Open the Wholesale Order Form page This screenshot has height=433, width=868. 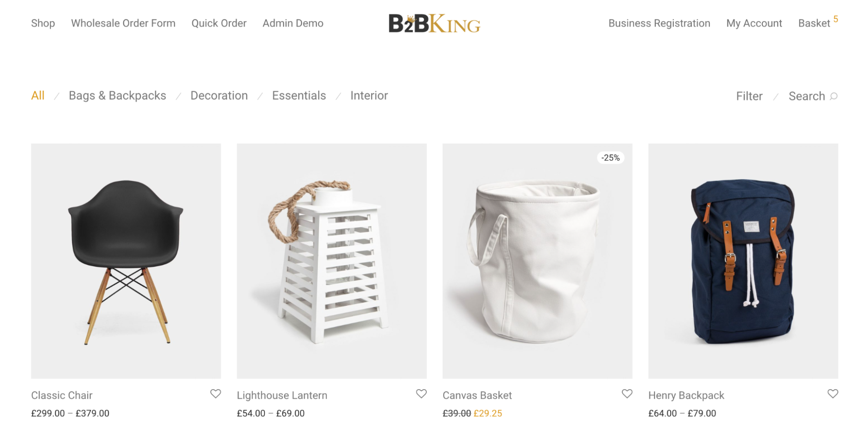click(x=123, y=23)
